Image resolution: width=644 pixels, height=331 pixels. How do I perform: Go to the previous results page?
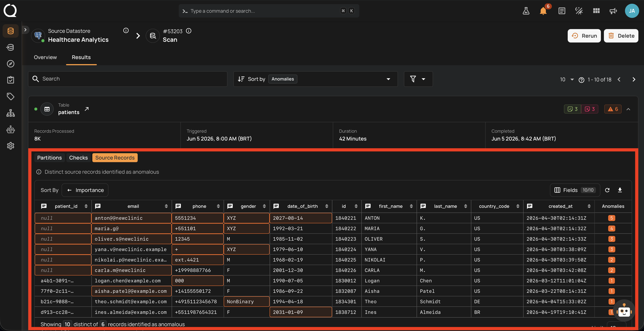point(619,79)
